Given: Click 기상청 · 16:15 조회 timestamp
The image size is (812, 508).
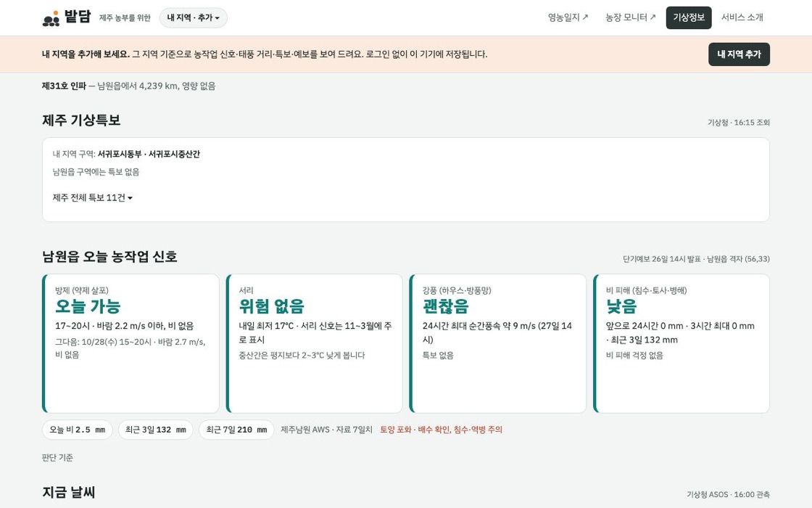Looking at the screenshot, I should pos(739,123).
